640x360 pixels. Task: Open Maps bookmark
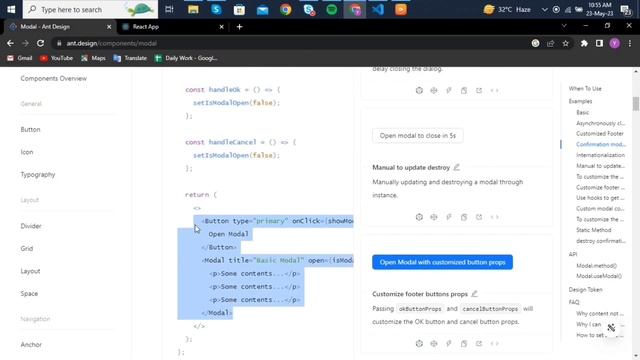click(x=93, y=58)
